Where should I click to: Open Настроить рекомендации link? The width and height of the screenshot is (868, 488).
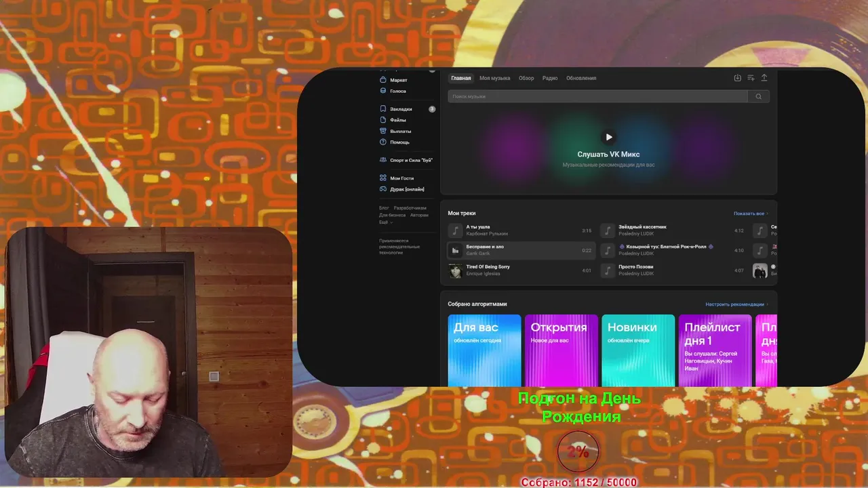[736, 304]
